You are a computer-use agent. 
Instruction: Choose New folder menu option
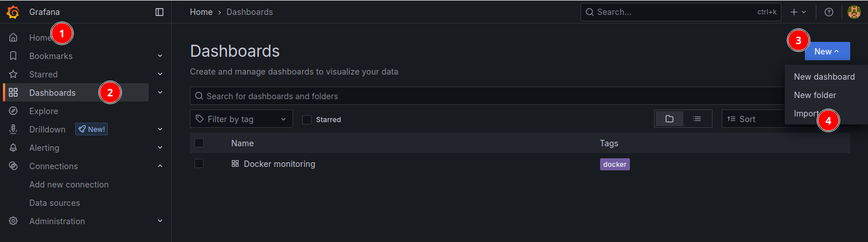[x=815, y=95]
